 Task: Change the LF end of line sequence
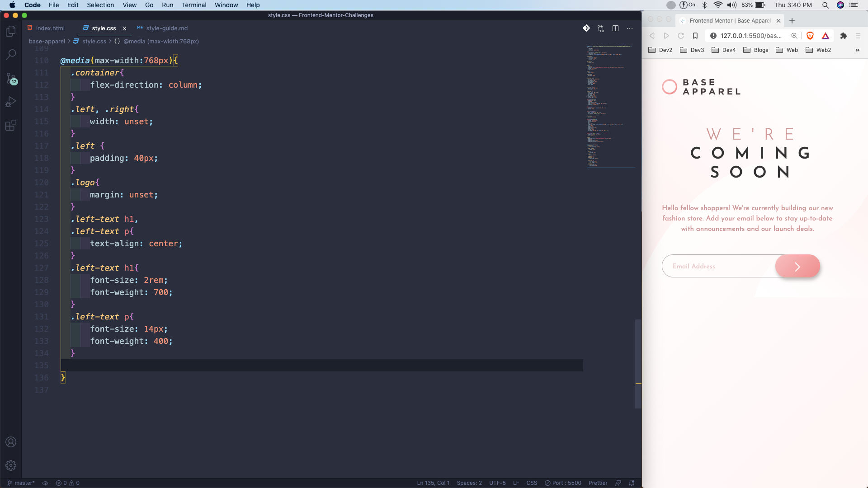pyautogui.click(x=516, y=483)
